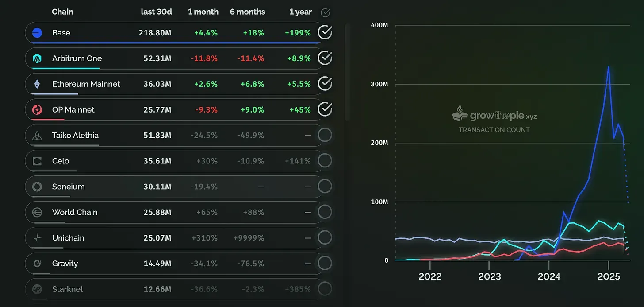
Task: Sort by the 1 month column header
Action: (x=203, y=12)
